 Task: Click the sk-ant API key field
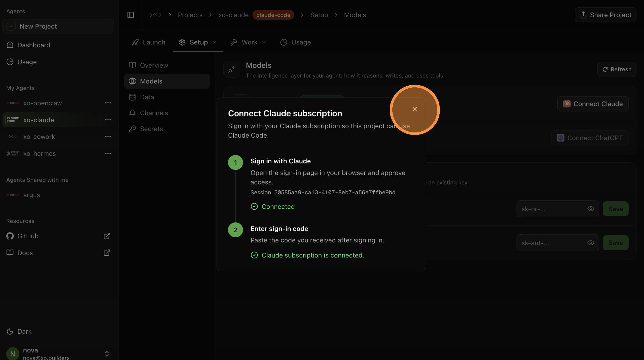pyautogui.click(x=557, y=243)
